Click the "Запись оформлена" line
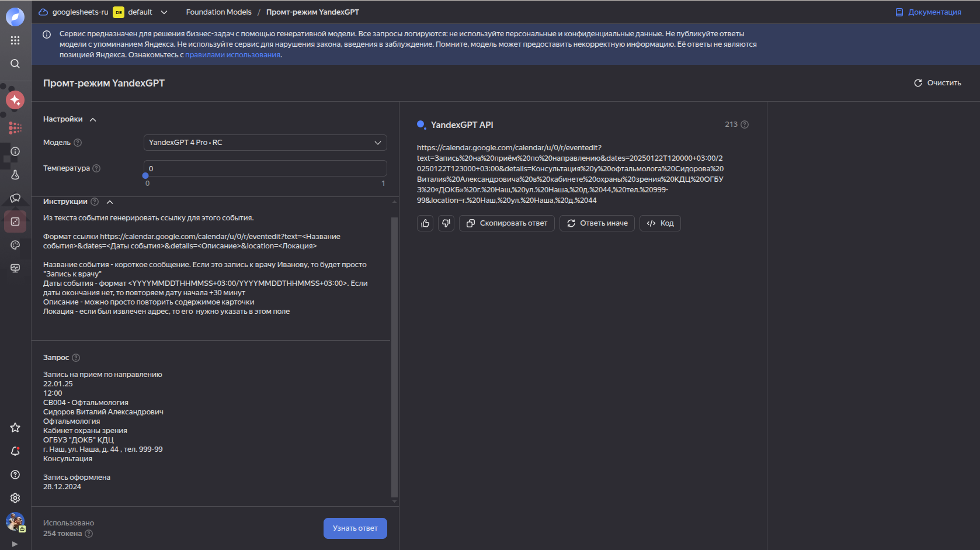980x550 pixels. tap(77, 478)
